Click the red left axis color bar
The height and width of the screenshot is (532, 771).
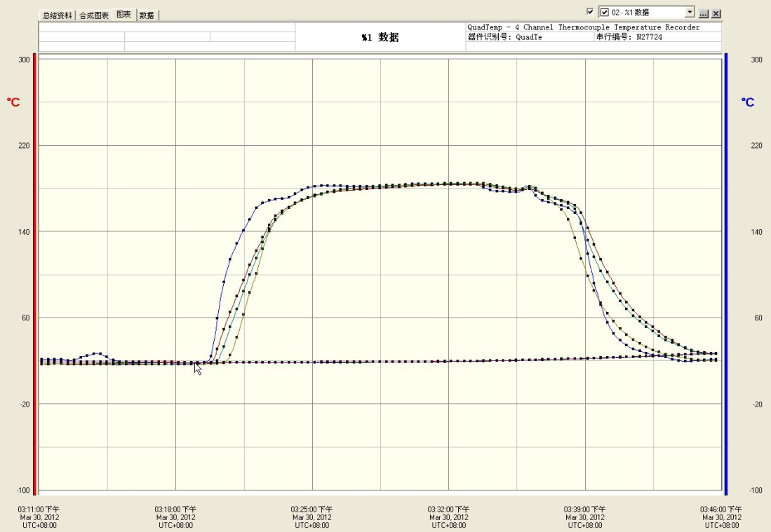click(x=34, y=273)
